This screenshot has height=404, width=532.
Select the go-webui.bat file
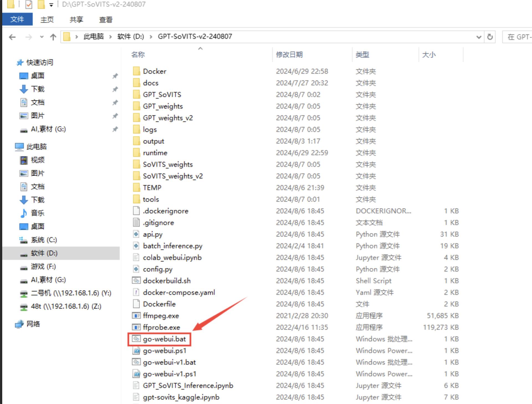click(x=164, y=339)
